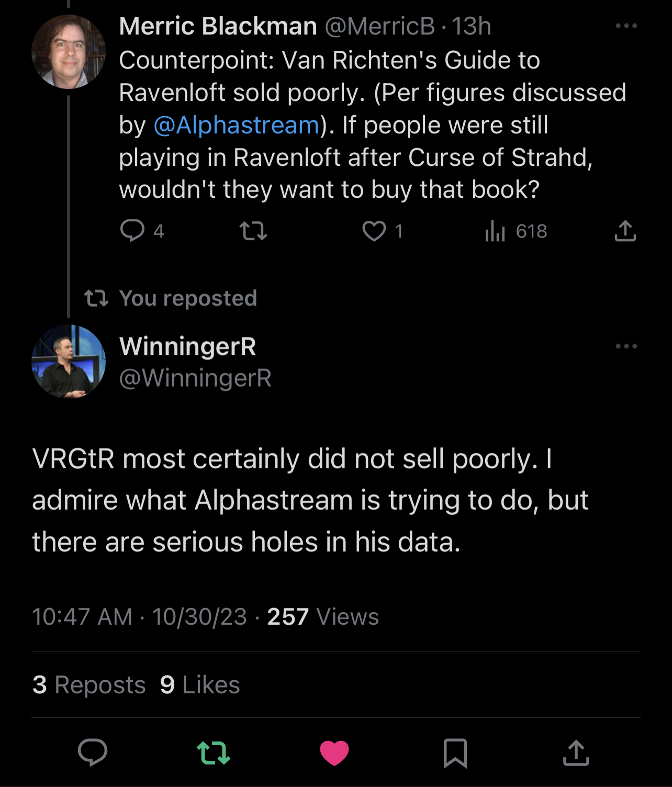Screen dimensions: 672x787
Task: Open Merric Blackman's profile picture
Action: pos(69,52)
